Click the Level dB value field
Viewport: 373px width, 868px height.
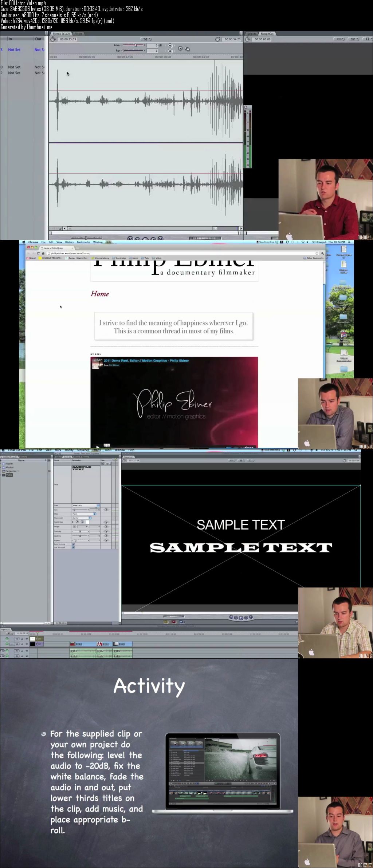[x=152, y=45]
